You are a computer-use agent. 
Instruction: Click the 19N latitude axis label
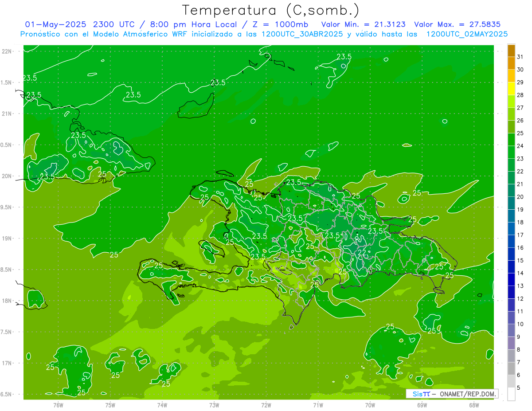click(8, 239)
